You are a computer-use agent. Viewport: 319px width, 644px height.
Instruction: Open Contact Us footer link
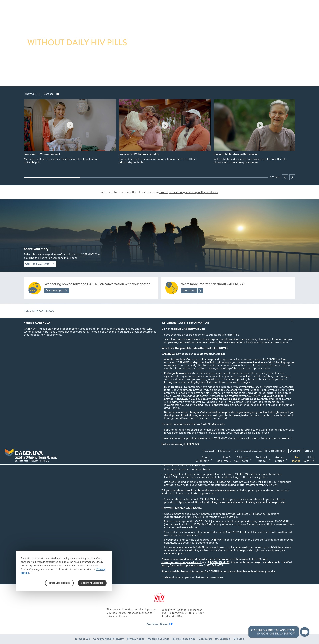coord(205,639)
